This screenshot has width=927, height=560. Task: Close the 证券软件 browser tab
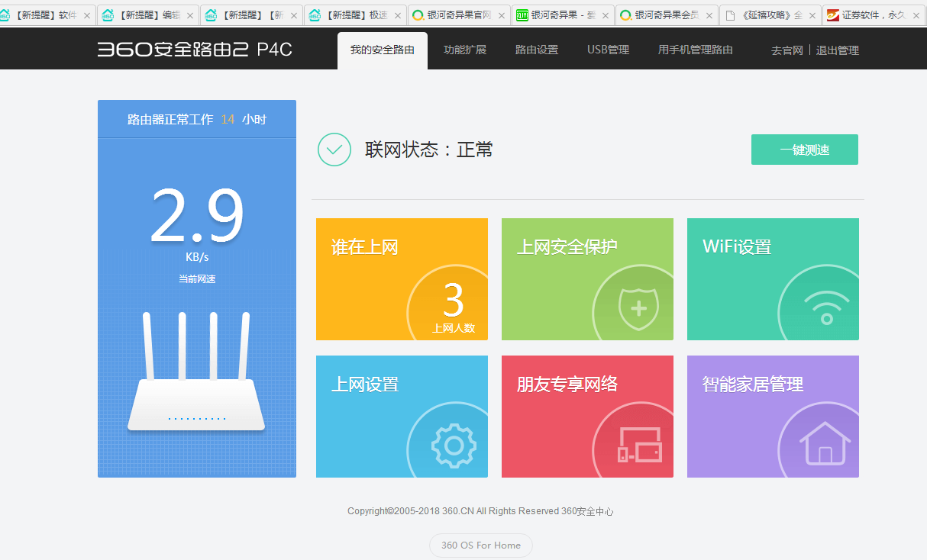916,15
